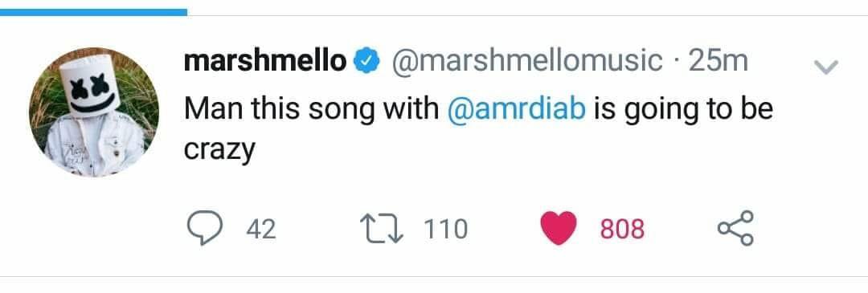
Task: Expand the tweet options chevron
Action: pos(826,67)
